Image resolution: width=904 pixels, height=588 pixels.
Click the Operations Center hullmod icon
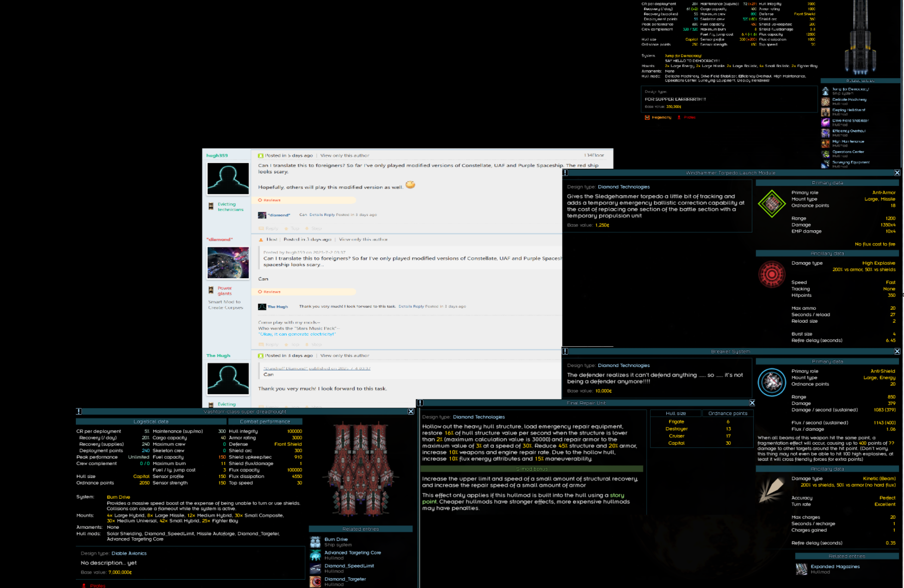pos(825,154)
